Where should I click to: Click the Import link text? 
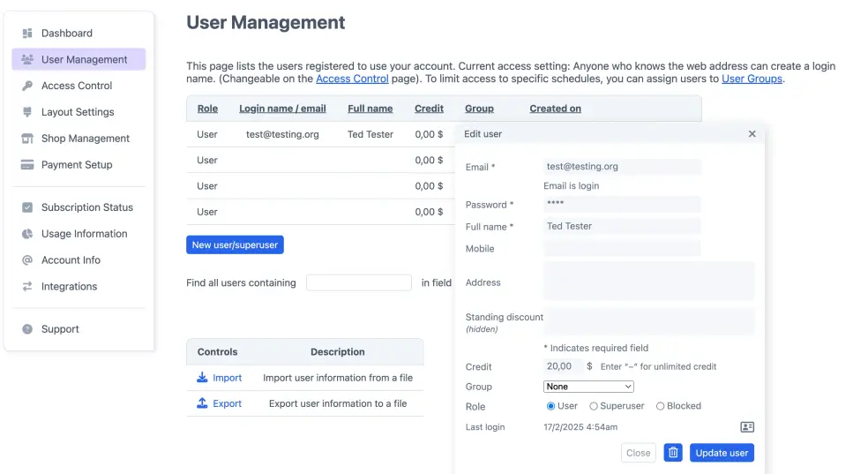(x=227, y=378)
